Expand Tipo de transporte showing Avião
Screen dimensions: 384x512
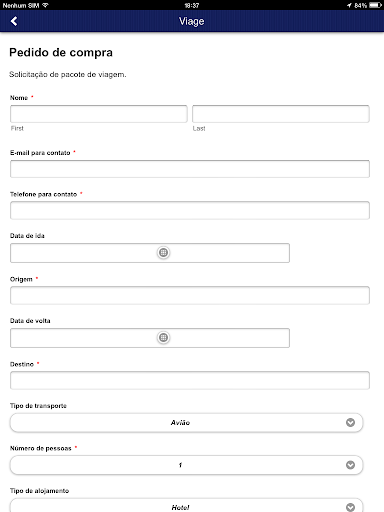(x=186, y=423)
